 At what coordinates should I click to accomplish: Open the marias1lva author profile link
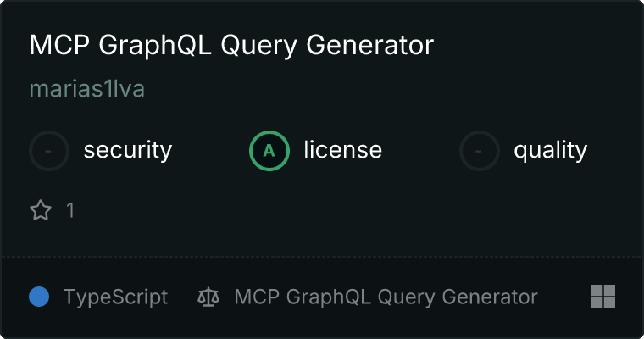[87, 89]
